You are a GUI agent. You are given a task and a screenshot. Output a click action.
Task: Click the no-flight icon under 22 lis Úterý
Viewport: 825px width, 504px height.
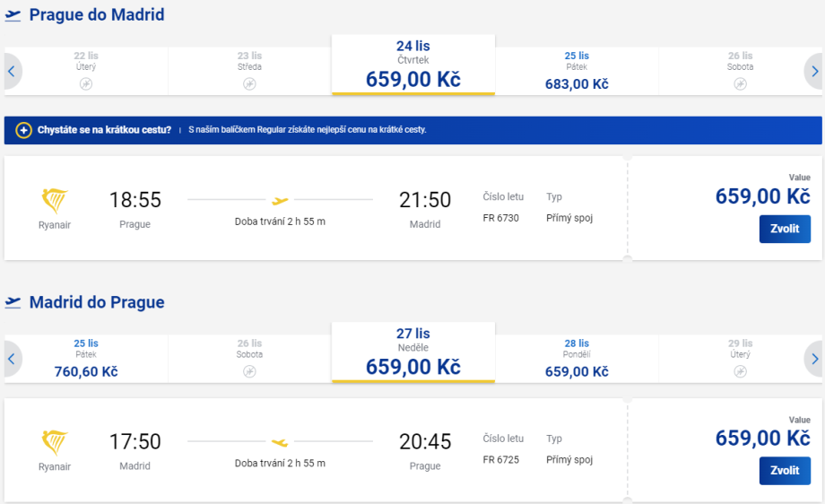coord(86,84)
